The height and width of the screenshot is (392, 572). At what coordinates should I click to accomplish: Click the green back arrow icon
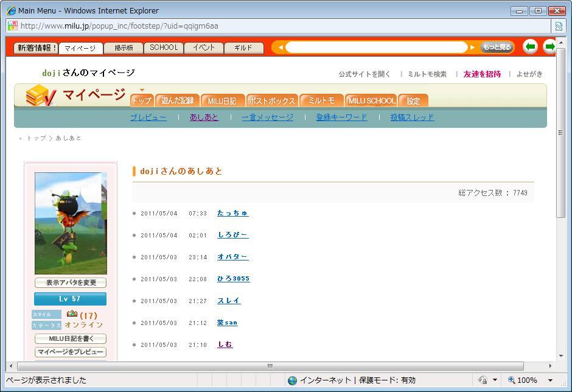pyautogui.click(x=530, y=47)
